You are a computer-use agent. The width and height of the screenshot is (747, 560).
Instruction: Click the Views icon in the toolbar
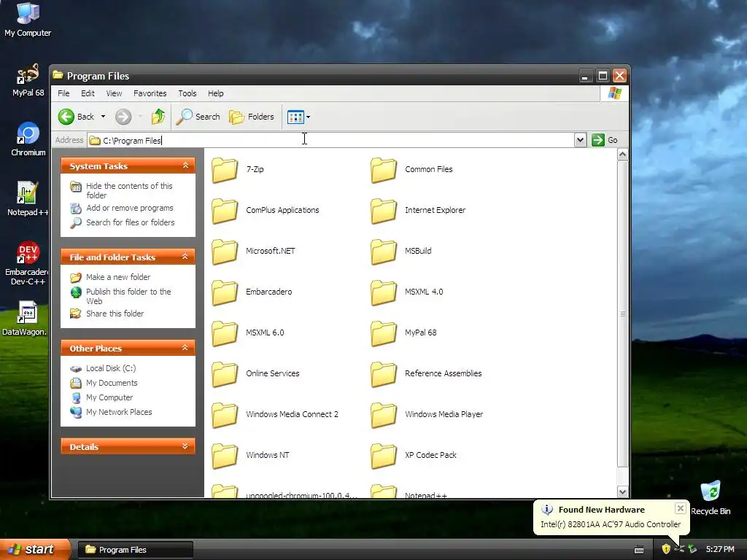click(x=295, y=117)
